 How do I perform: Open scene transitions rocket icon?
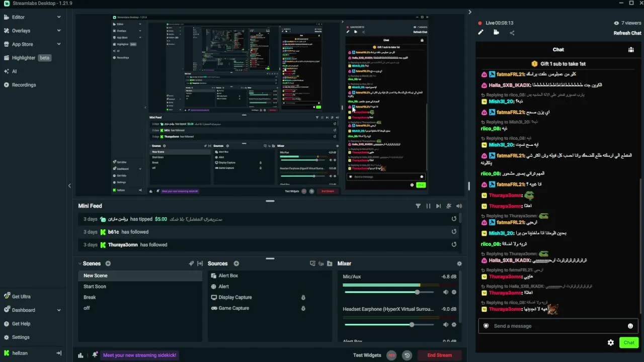(191, 263)
